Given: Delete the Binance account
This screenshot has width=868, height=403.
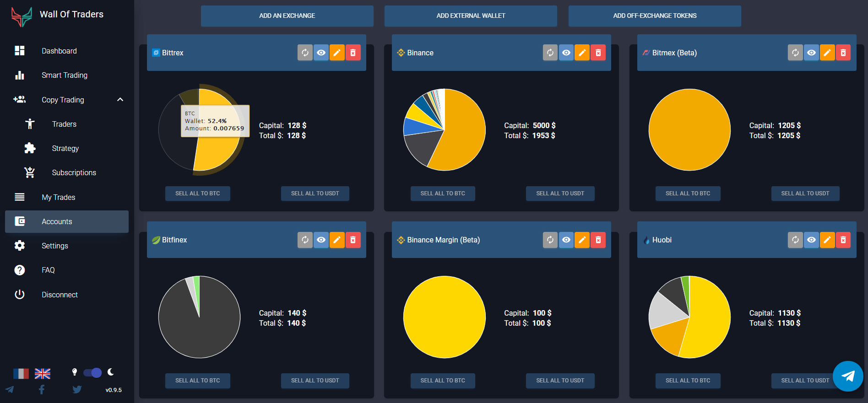Looking at the screenshot, I should pyautogui.click(x=598, y=53).
